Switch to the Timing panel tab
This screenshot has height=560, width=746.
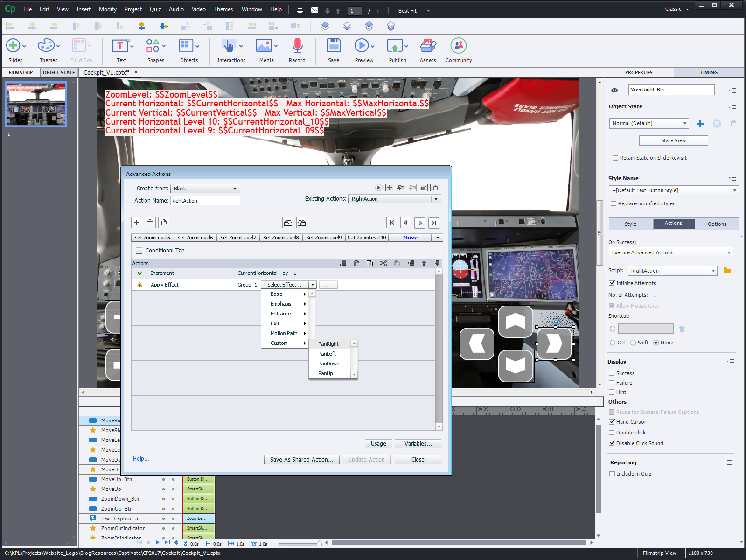tap(708, 72)
